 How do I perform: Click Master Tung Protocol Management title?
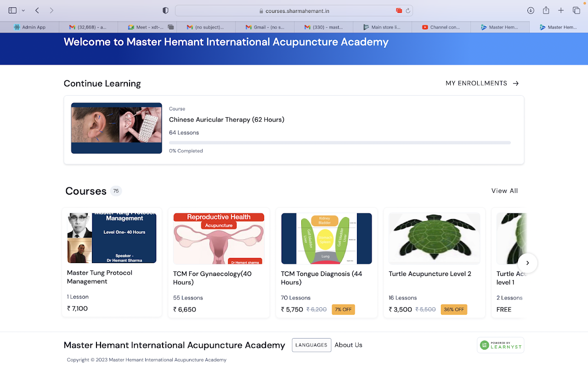coord(100,277)
